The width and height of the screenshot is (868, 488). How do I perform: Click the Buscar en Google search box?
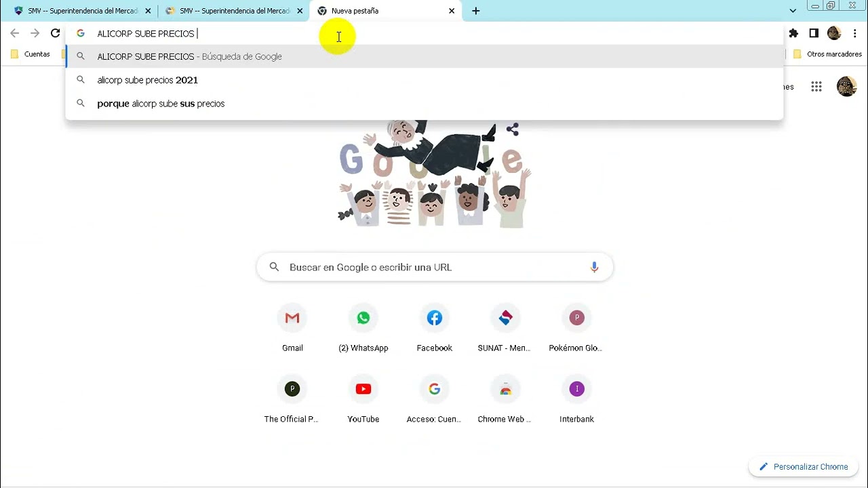435,267
